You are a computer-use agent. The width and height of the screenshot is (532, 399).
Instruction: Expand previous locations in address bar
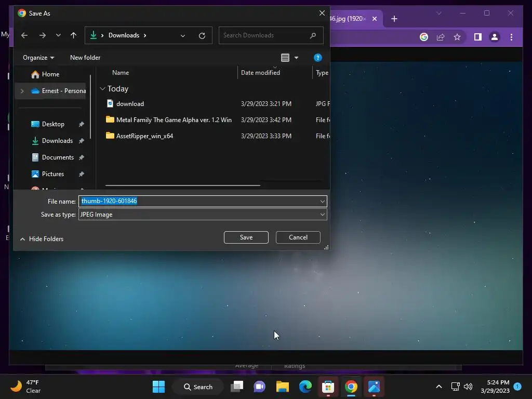click(183, 36)
